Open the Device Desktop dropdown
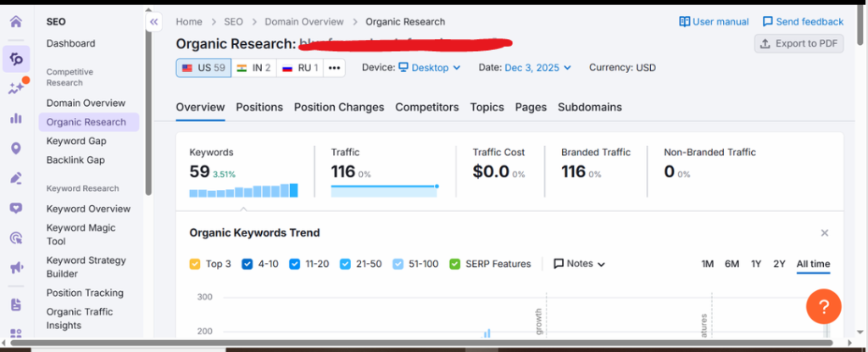Image resolution: width=868 pixels, height=352 pixels. (430, 68)
